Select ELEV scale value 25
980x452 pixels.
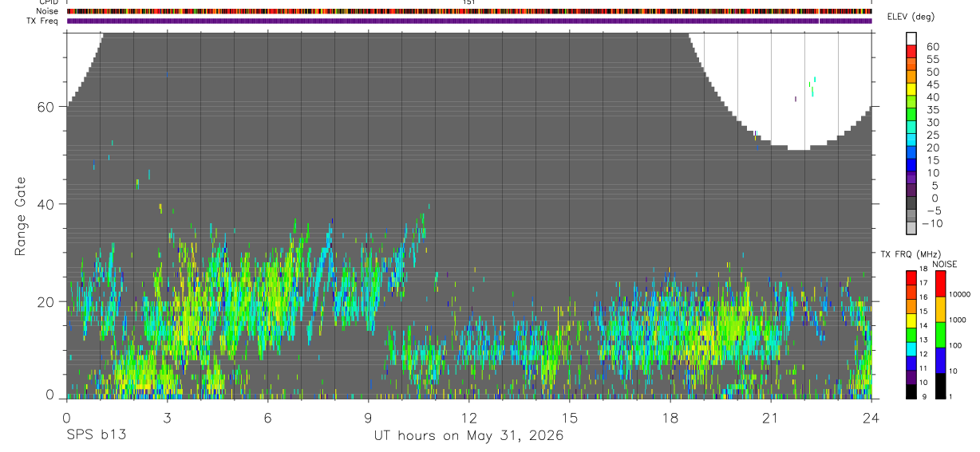pyautogui.click(x=933, y=136)
